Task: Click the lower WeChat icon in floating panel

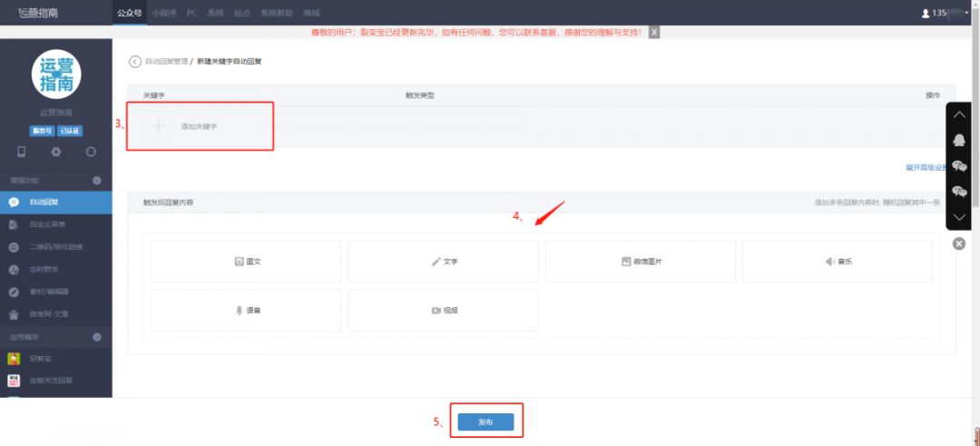Action: point(959,191)
